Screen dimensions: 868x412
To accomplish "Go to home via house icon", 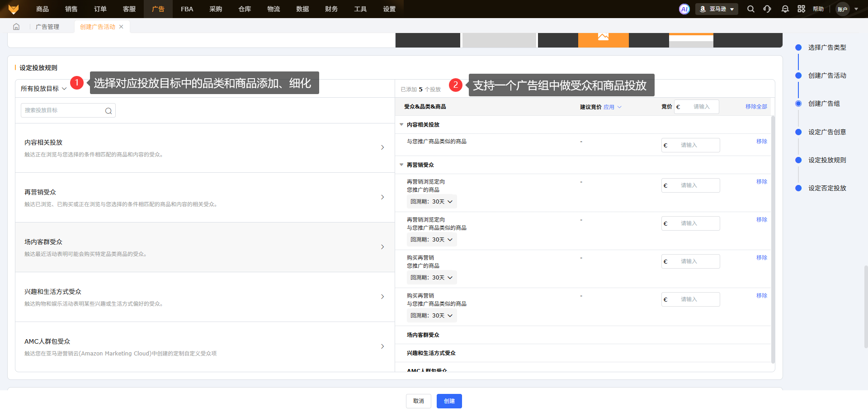I will click(x=16, y=27).
